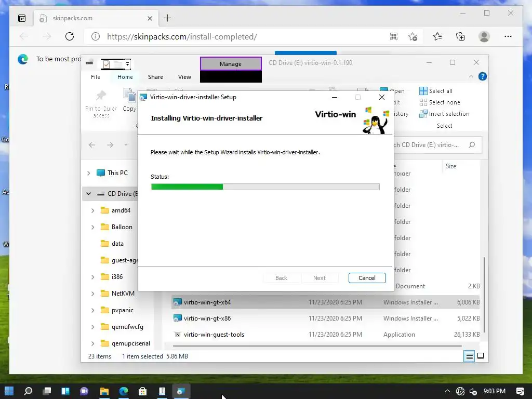Click the file list horizontal scrollbar
Screen dimensions: 532x399
click(x=317, y=345)
